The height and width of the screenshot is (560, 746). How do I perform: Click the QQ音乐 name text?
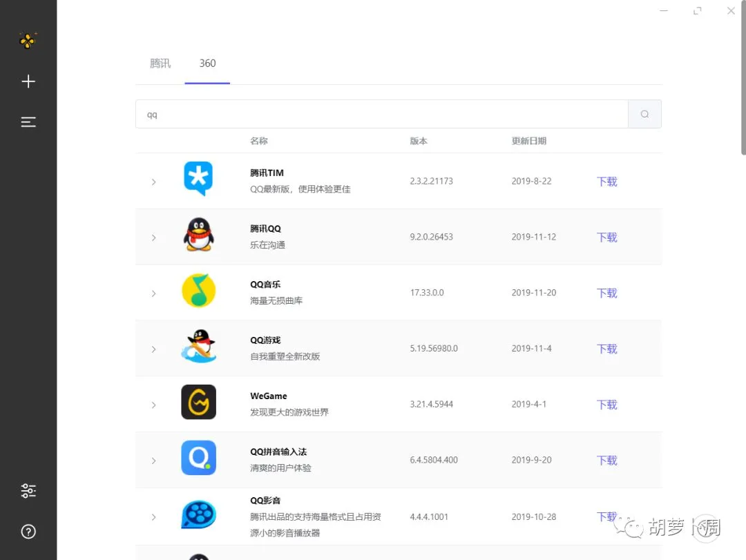[265, 284]
